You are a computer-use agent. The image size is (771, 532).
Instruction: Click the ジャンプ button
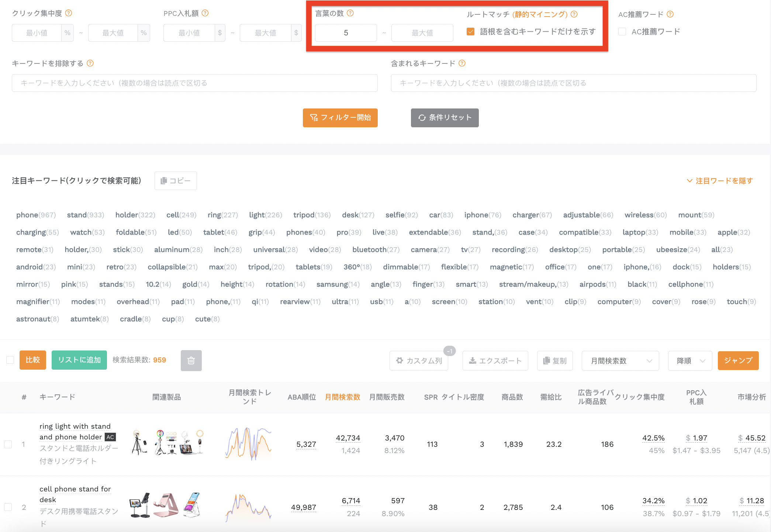coord(738,360)
